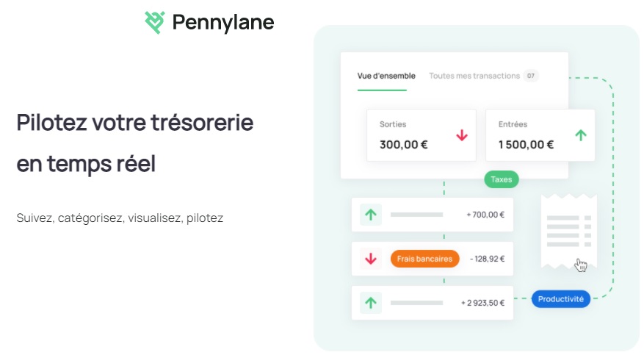Click the Sorties 300,00 € card
Viewport: 644px width, 355px height.
click(422, 135)
